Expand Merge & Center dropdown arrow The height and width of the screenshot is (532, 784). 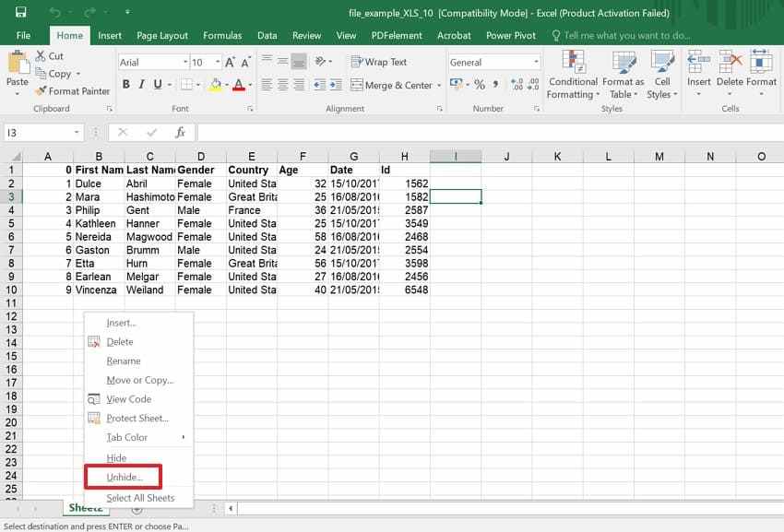tap(439, 85)
